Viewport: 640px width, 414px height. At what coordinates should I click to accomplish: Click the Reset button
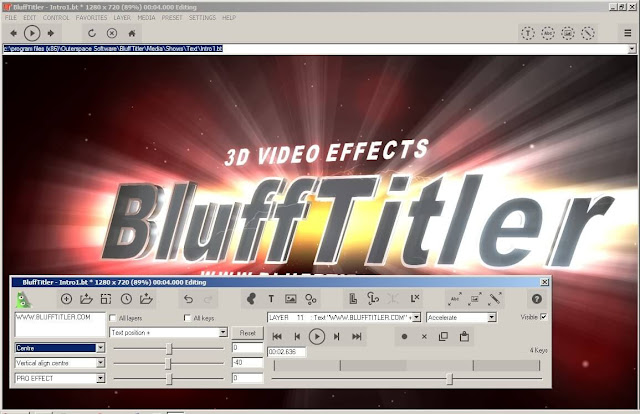click(247, 333)
